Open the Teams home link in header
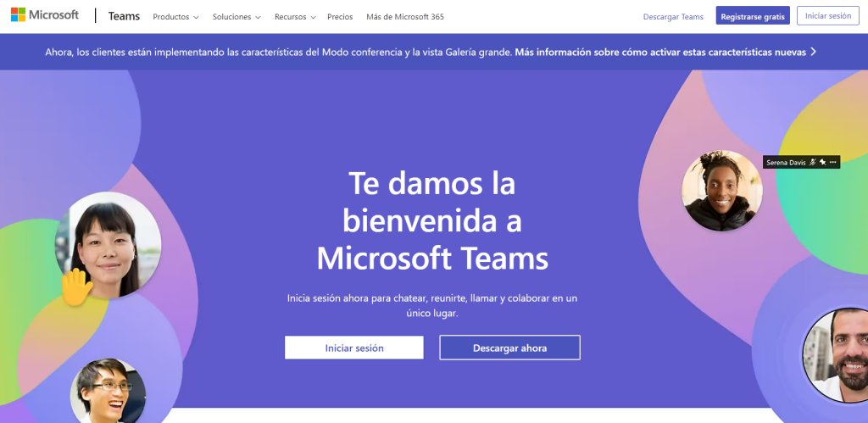The image size is (868, 423). click(x=124, y=16)
